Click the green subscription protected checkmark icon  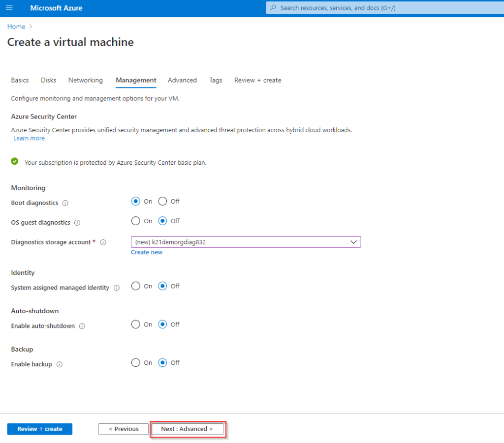[14, 160]
